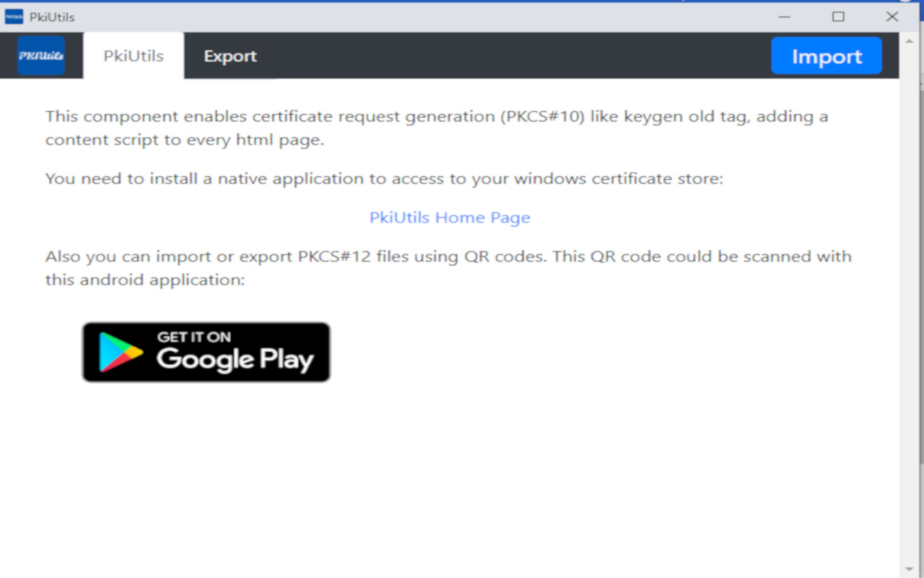Image resolution: width=924 pixels, height=578 pixels.
Task: Open the PkiUtils Home Page link
Action: click(450, 217)
